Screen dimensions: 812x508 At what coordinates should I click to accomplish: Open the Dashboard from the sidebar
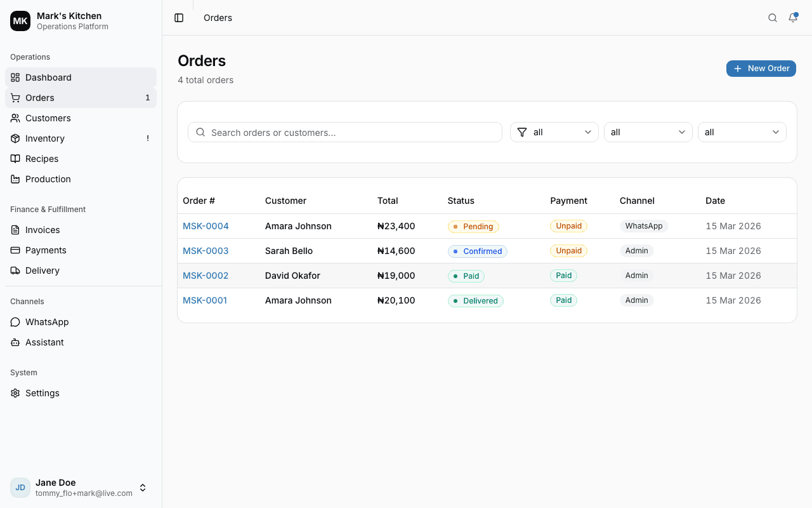48,77
